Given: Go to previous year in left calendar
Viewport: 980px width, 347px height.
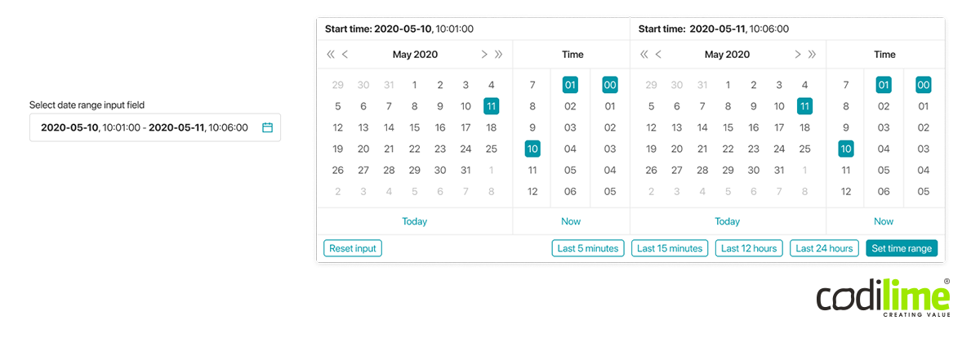Looking at the screenshot, I should (330, 55).
